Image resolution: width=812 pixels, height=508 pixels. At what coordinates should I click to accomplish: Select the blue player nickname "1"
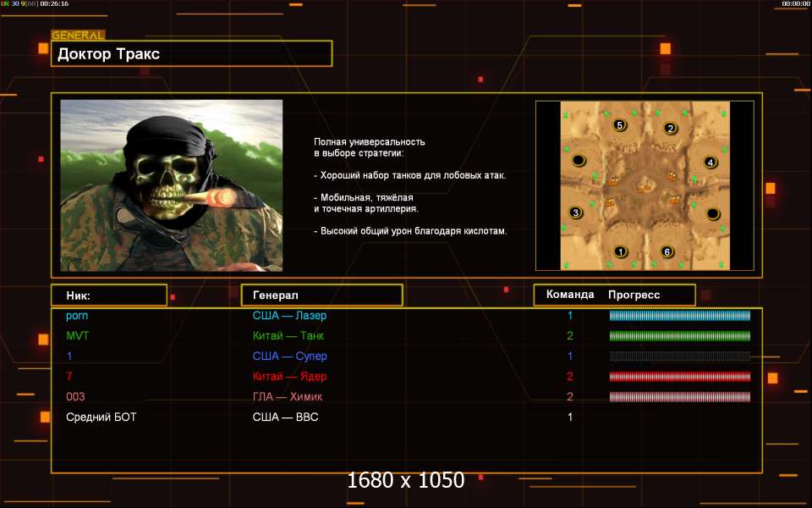69,356
